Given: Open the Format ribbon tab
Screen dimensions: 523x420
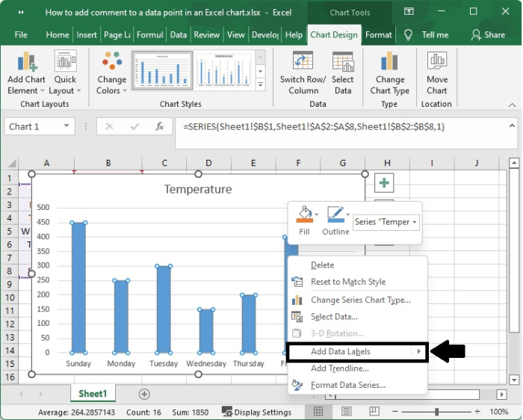Looking at the screenshot, I should (378, 34).
